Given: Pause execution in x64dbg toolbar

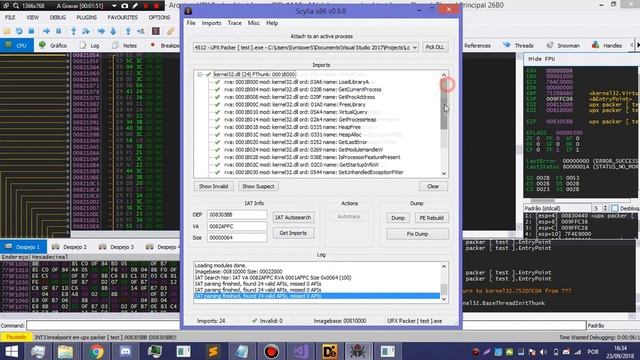Looking at the screenshot, I should (x=59, y=31).
